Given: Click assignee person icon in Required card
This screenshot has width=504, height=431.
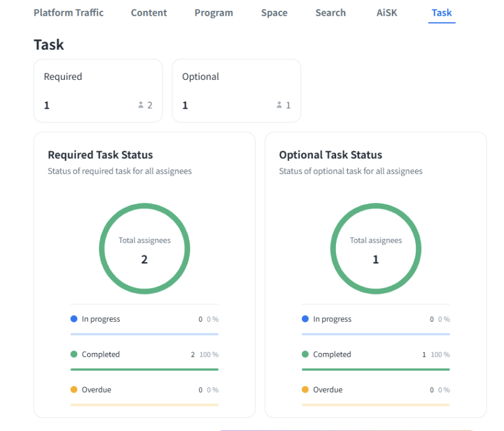Looking at the screenshot, I should coord(141,105).
